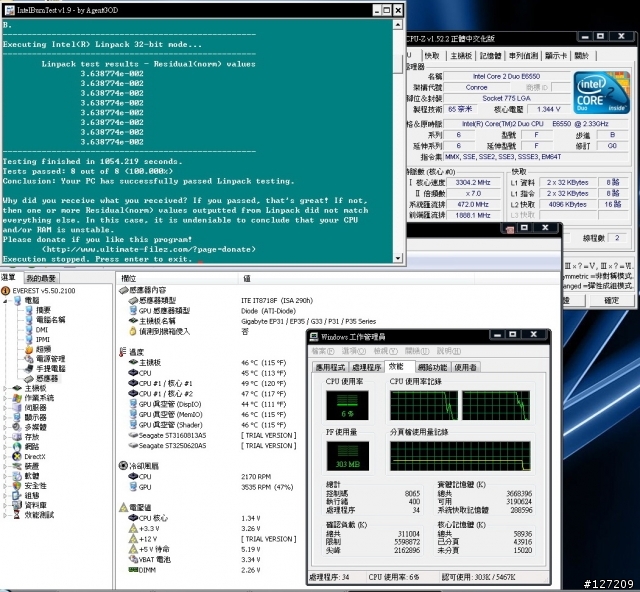Select the 電腦 computer icon in EVEREST tree
Screen dimensions: 640x592
pyautogui.click(x=18, y=300)
